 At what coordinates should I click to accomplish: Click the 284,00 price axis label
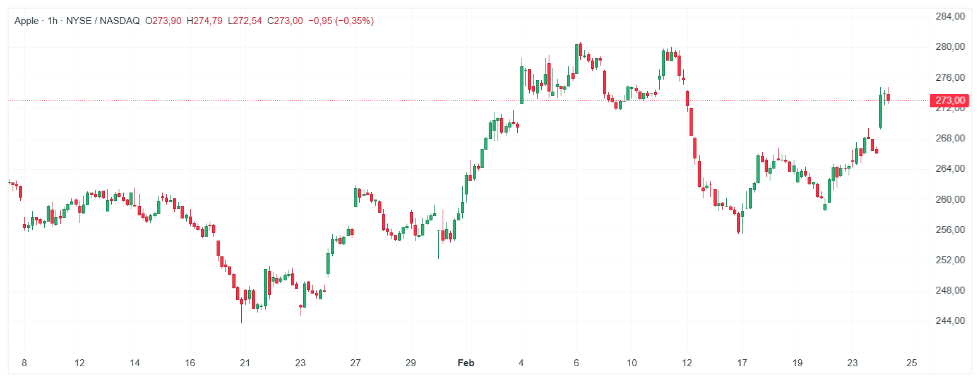tap(950, 16)
